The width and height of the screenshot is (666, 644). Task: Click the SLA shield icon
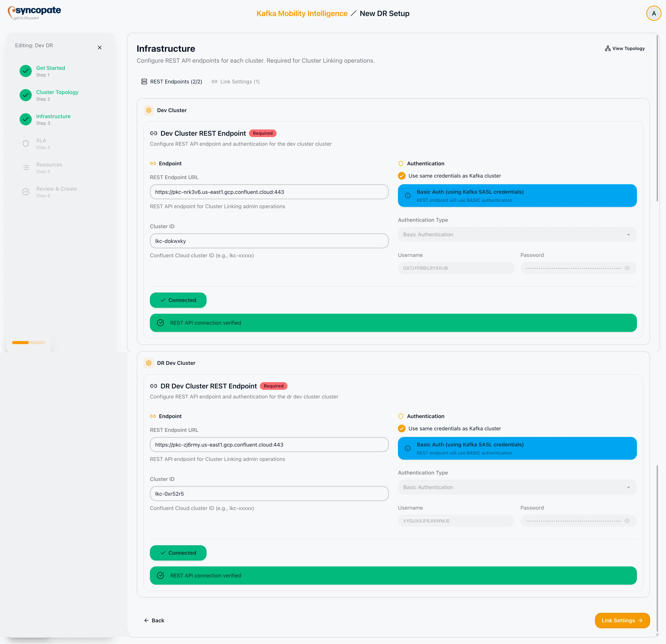[25, 144]
